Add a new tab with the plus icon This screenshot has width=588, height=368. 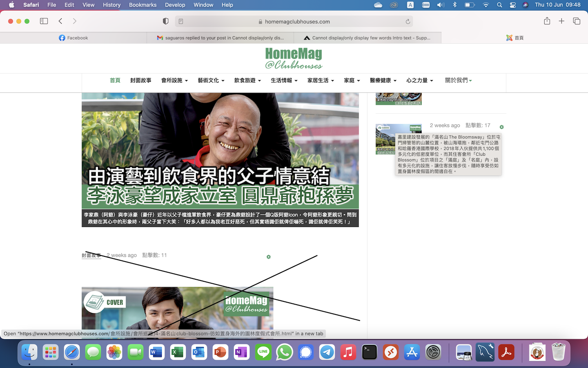coord(561,21)
